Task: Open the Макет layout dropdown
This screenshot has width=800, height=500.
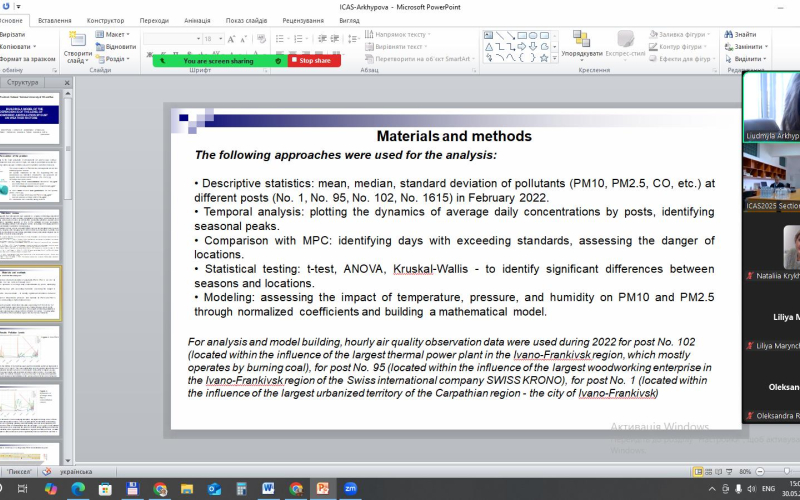Action: [113, 34]
